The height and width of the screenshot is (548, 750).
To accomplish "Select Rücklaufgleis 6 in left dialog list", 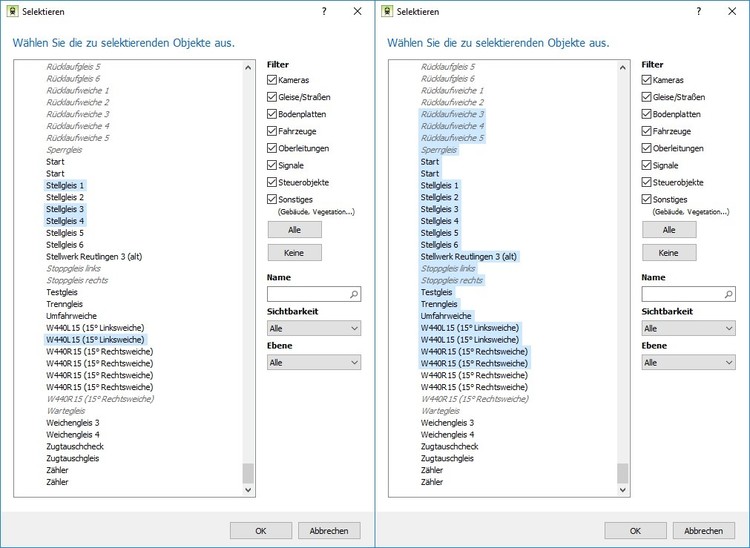I will (73, 78).
